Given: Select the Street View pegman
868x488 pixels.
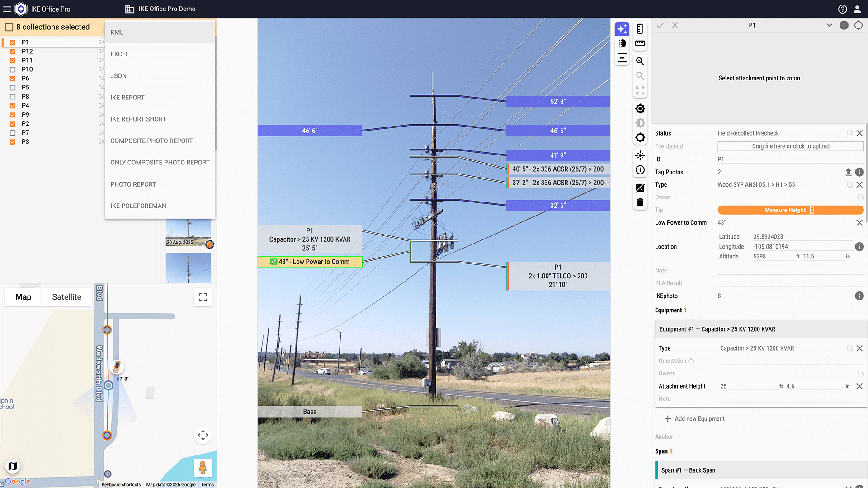Looking at the screenshot, I should point(203,468).
